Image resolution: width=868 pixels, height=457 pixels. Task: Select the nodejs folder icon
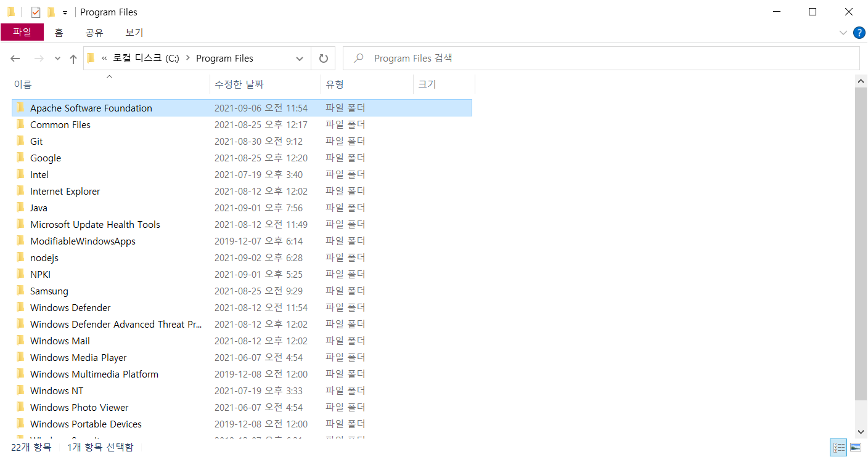[x=20, y=257]
